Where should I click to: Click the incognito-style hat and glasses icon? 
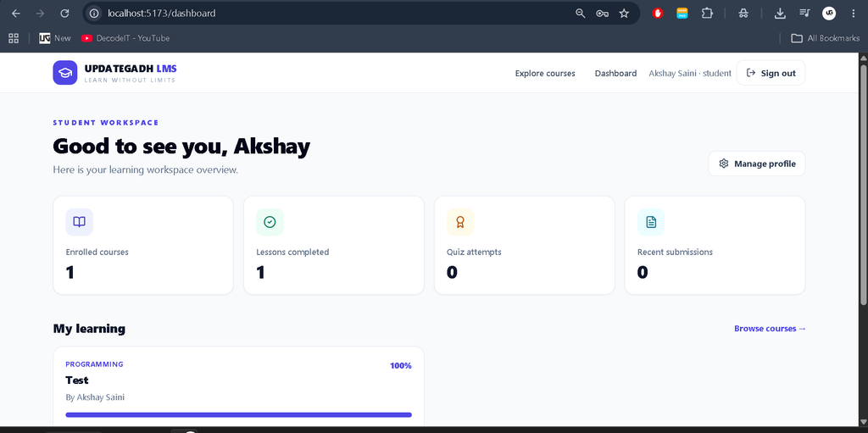coord(743,14)
